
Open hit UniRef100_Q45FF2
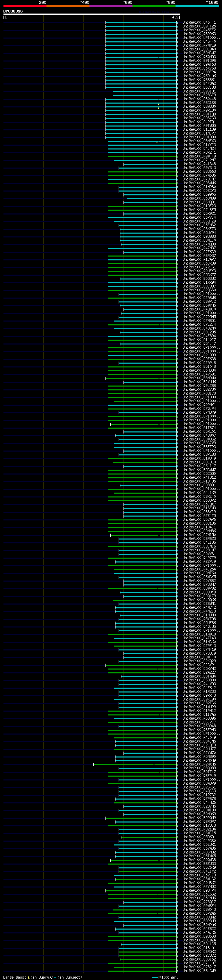coord(199,30)
